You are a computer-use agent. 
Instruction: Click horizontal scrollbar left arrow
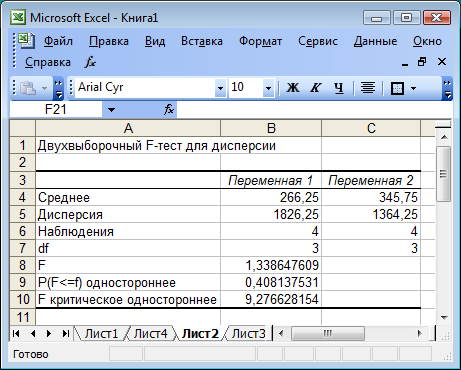pyautogui.click(x=281, y=333)
